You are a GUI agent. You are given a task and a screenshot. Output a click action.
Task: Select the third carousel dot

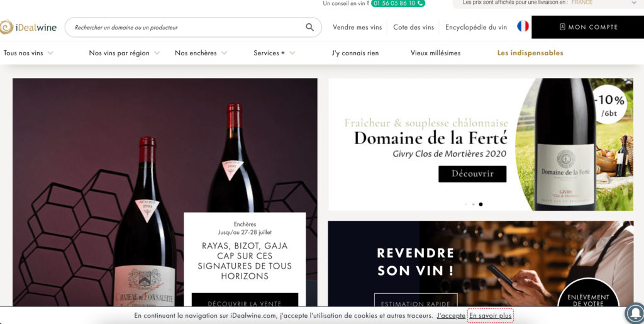(480, 204)
